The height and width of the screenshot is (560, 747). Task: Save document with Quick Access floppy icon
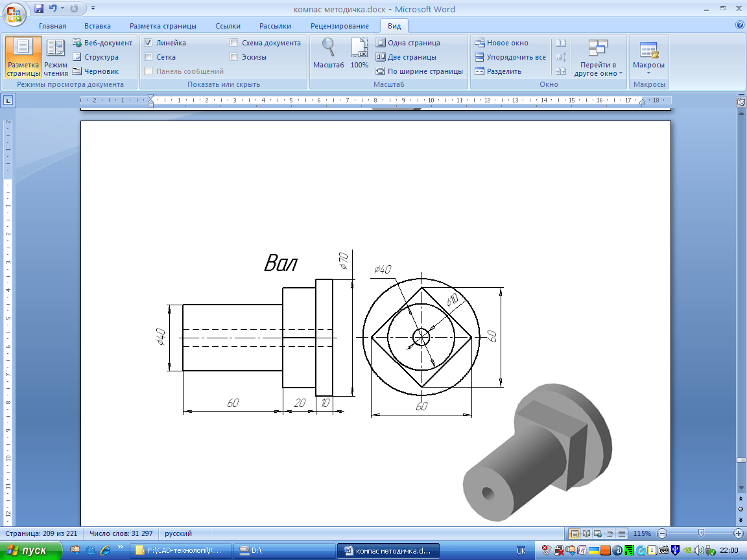click(39, 8)
